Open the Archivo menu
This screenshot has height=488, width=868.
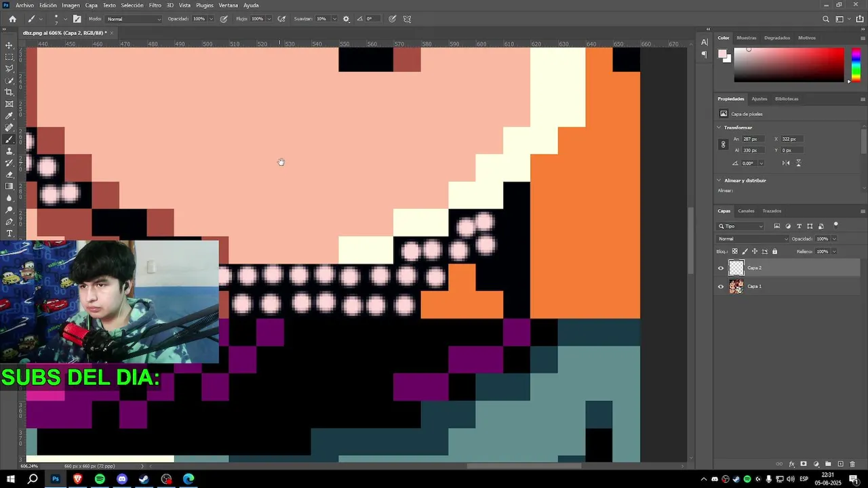click(x=24, y=5)
